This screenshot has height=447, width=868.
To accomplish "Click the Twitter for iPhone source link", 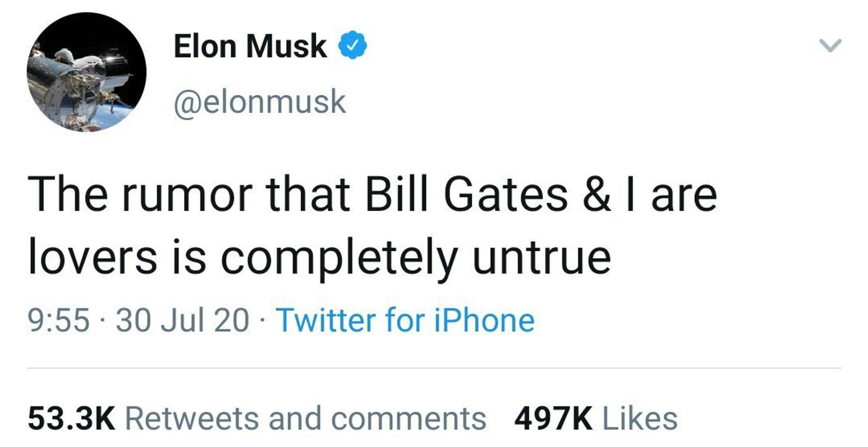I will 405,320.
